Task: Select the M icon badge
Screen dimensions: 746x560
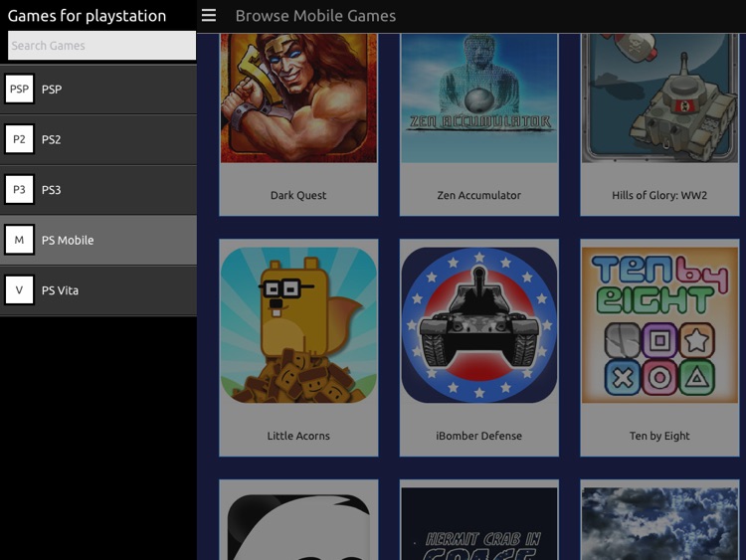Action: tap(19, 240)
